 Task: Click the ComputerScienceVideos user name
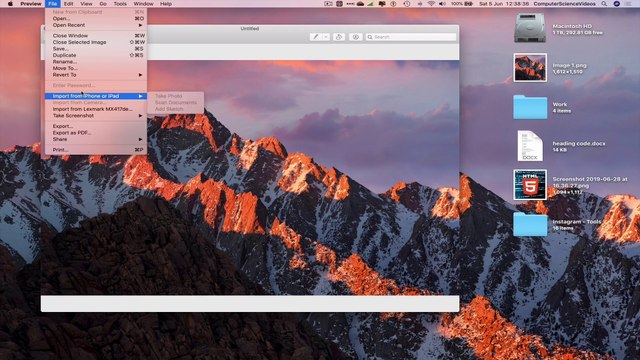[564, 4]
